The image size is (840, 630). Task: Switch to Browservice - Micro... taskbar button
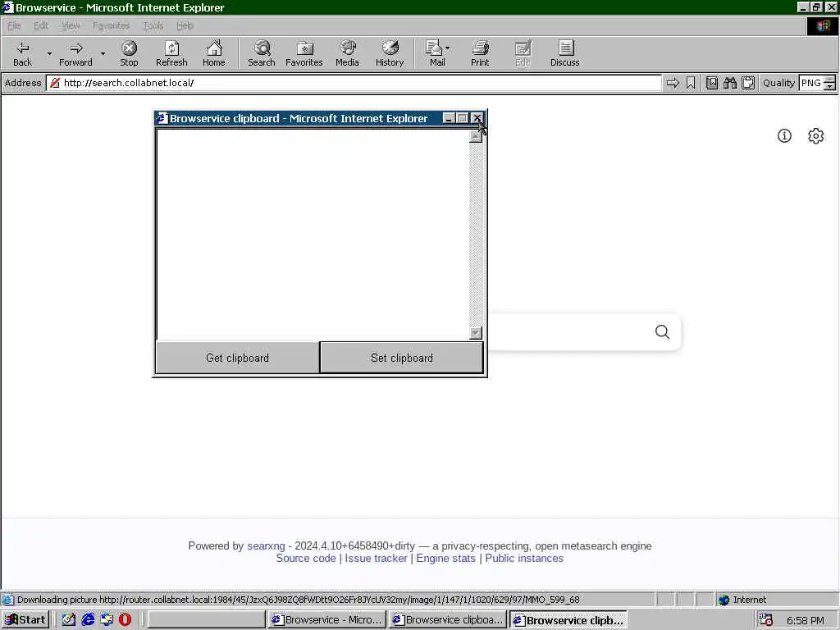click(x=326, y=620)
